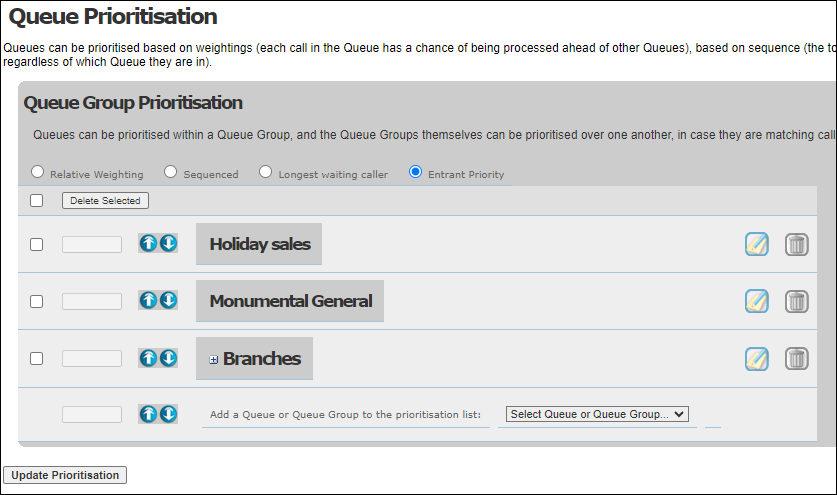This screenshot has height=495, width=837.
Task: Move Holiday sales up with arrow icon
Action: pos(148,243)
